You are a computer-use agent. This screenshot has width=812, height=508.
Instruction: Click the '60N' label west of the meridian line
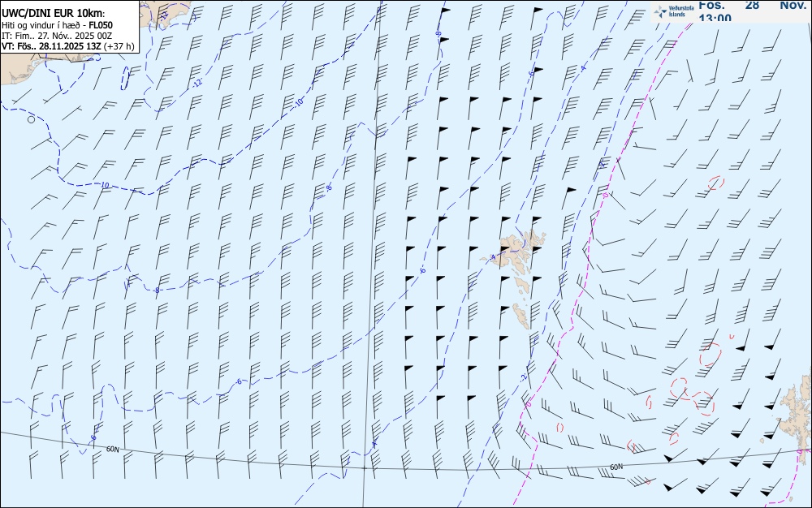click(x=112, y=449)
